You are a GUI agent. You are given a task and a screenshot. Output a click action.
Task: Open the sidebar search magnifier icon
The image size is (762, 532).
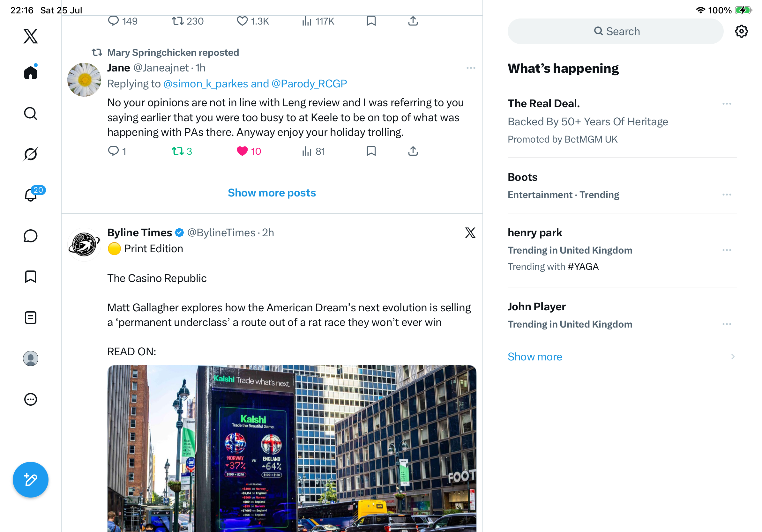[31, 114]
